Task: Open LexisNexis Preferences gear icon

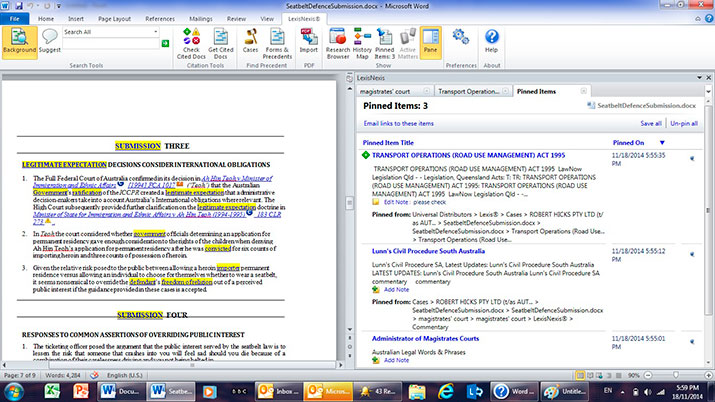Action: (x=461, y=37)
